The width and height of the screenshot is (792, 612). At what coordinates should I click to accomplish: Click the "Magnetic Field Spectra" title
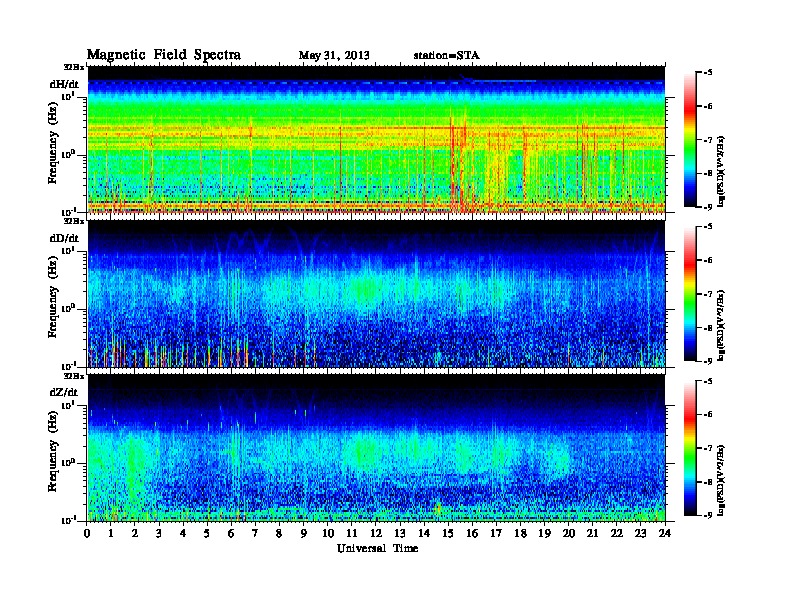click(x=164, y=55)
